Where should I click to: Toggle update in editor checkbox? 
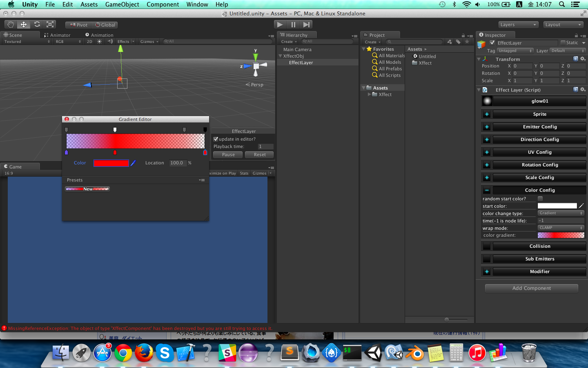(216, 139)
